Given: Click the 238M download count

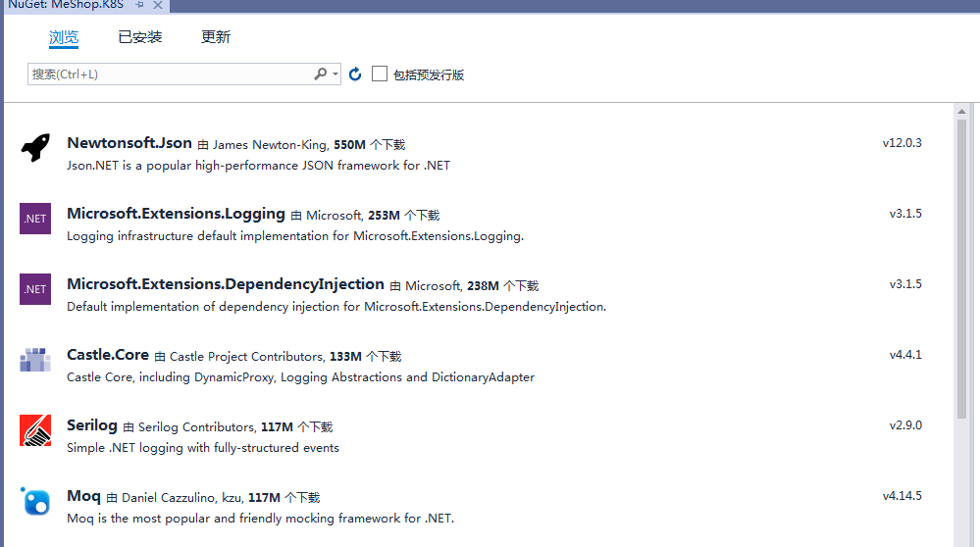Looking at the screenshot, I should click(x=483, y=286).
